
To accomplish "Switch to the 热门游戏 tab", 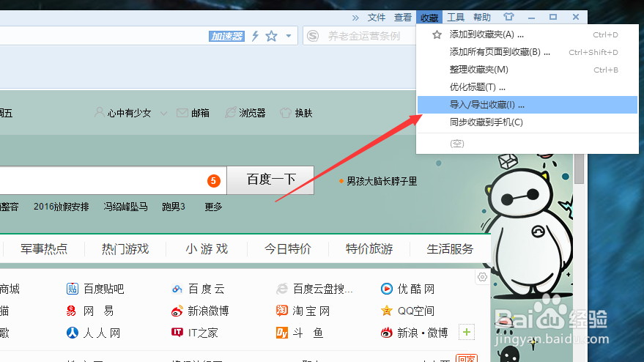I will tap(125, 249).
